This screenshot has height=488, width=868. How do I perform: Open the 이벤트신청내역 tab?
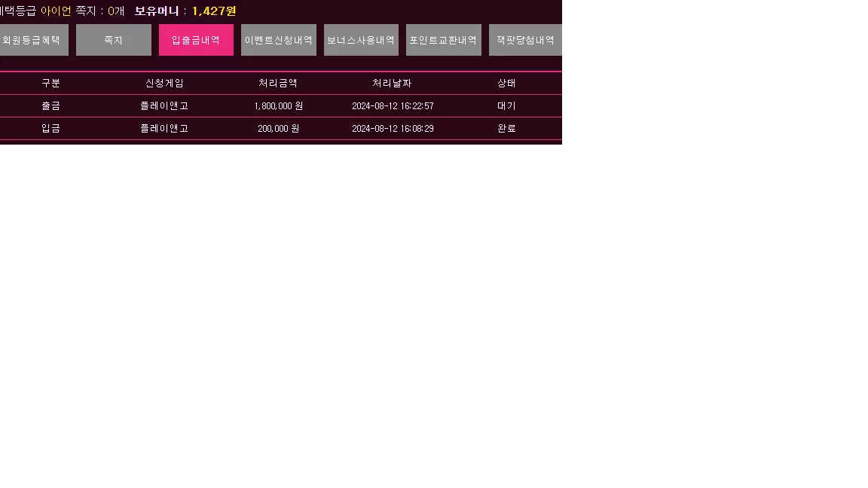[279, 40]
